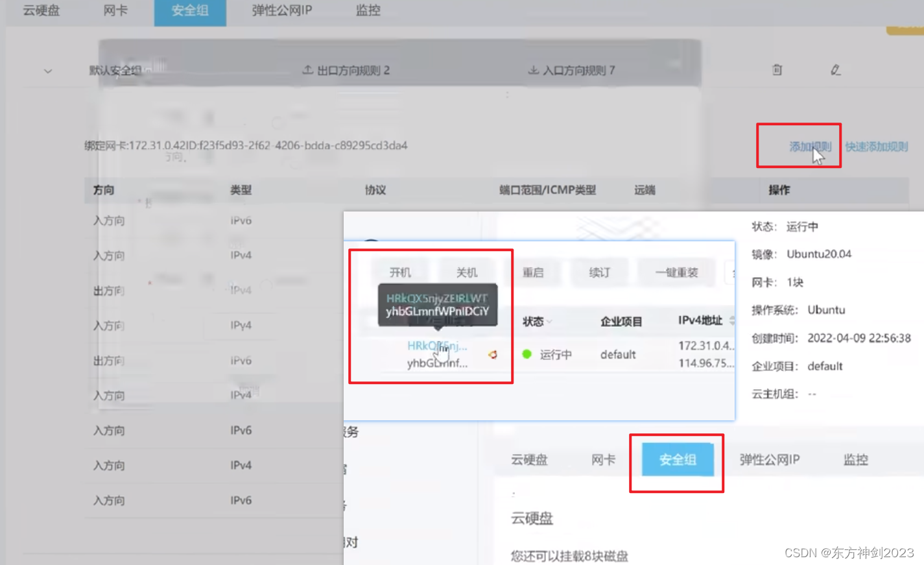This screenshot has height=565, width=924.
Task: Click the 快速添加规则 link
Action: click(x=876, y=147)
